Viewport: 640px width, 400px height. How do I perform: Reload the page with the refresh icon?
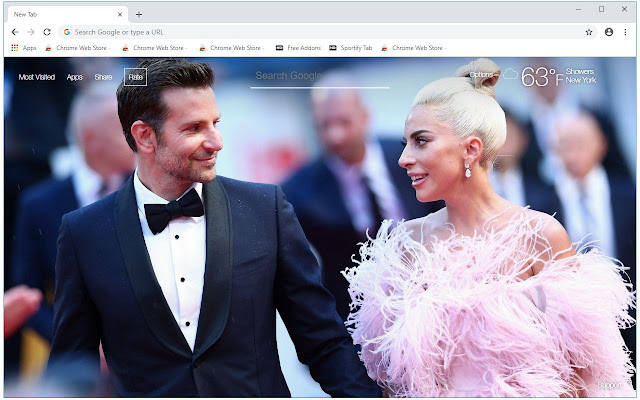tap(47, 32)
